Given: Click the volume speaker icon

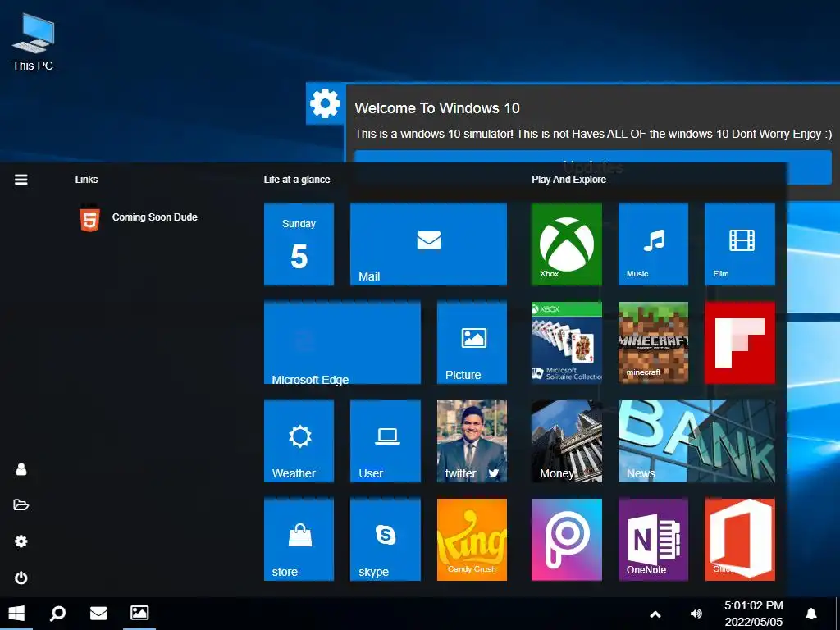Looking at the screenshot, I should tap(696, 614).
